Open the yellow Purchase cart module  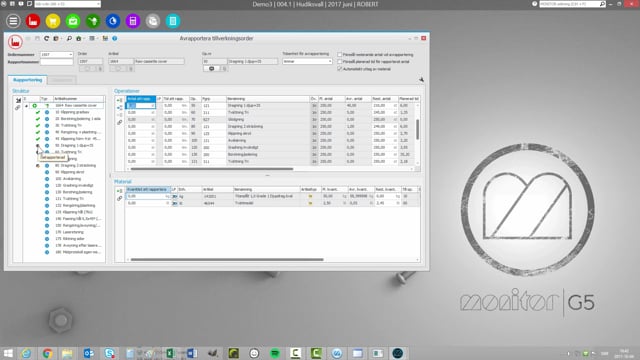(x=53, y=21)
